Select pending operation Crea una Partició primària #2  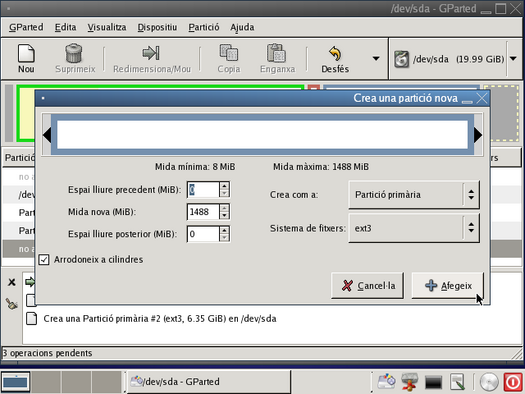160,318
